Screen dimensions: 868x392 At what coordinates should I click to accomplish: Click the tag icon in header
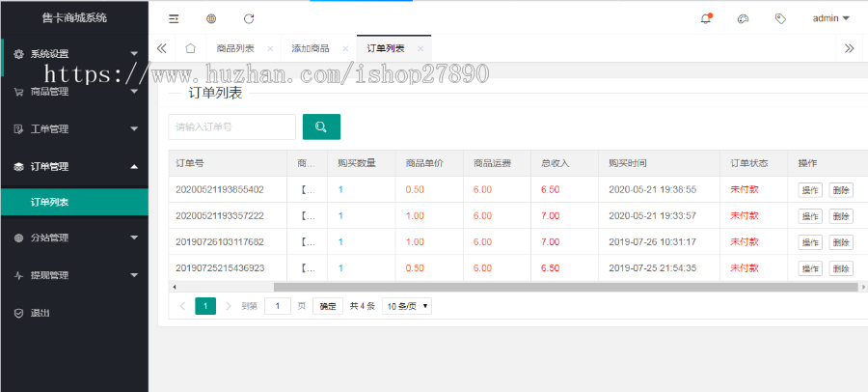click(x=780, y=19)
